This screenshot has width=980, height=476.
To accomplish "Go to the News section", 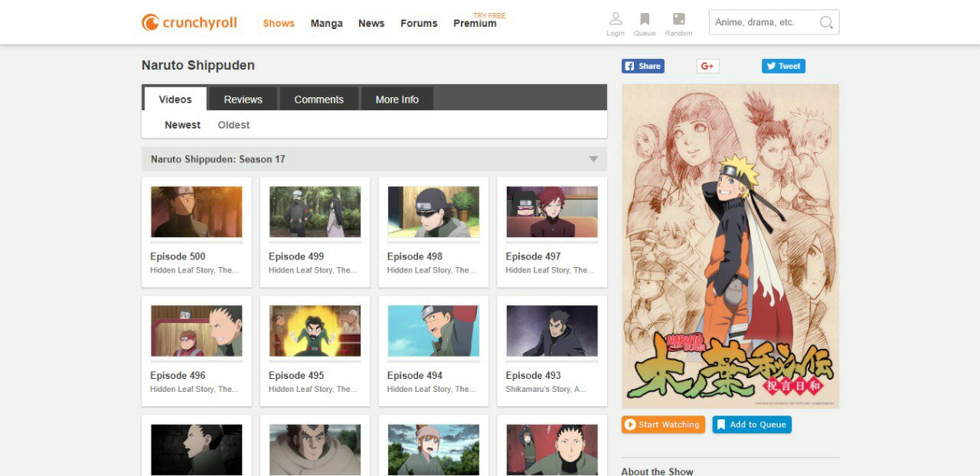I will pos(371,23).
